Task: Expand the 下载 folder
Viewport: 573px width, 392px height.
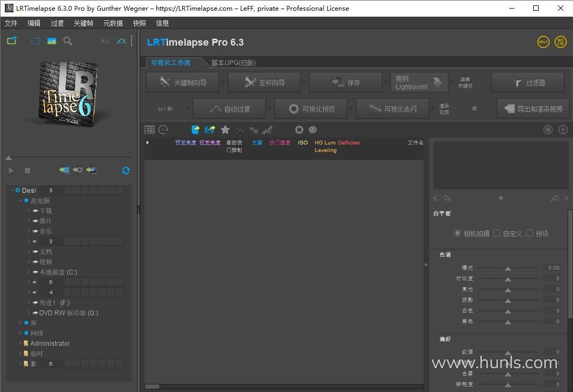Action: [x=29, y=211]
